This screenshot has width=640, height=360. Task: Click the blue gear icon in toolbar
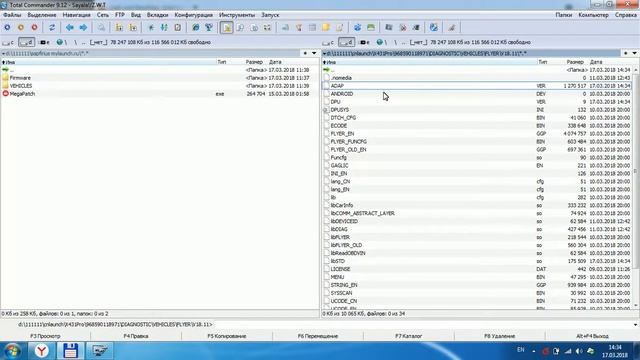tap(7, 27)
